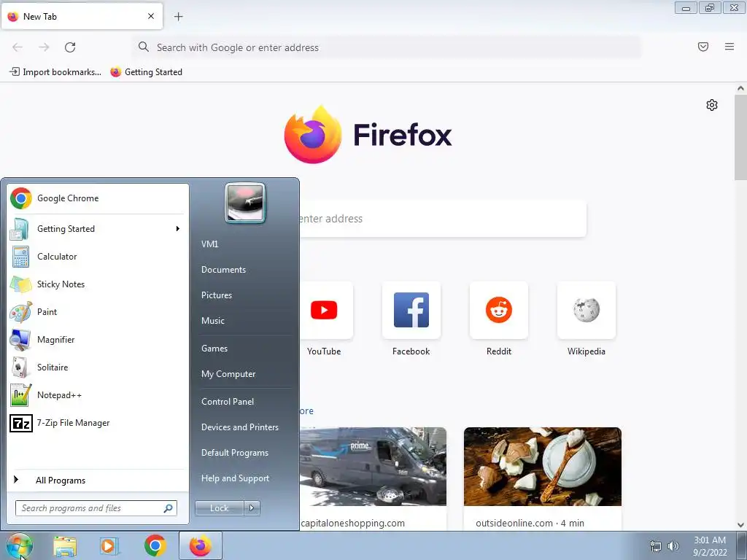This screenshot has width=747, height=560.
Task: Click the Lock button
Action: [x=220, y=508]
